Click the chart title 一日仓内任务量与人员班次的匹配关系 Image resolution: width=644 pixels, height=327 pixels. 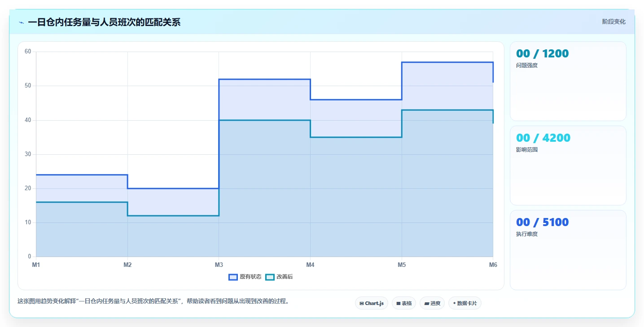coord(104,22)
